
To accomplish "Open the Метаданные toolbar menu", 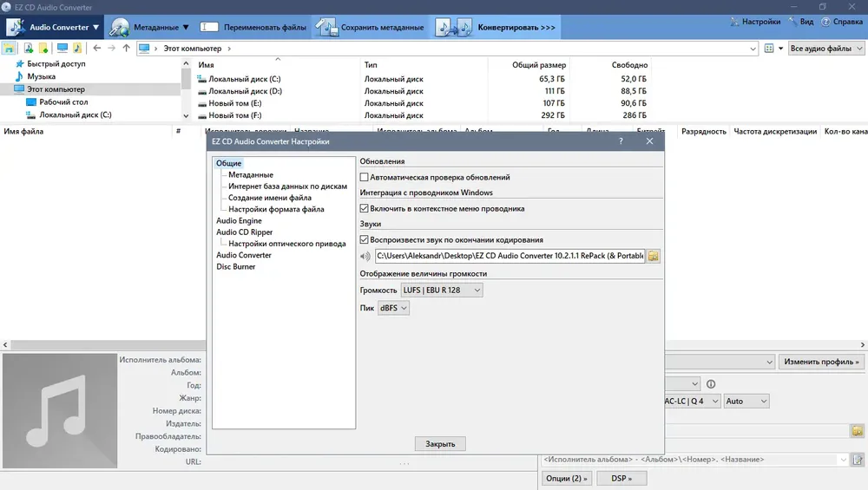I will click(x=150, y=27).
